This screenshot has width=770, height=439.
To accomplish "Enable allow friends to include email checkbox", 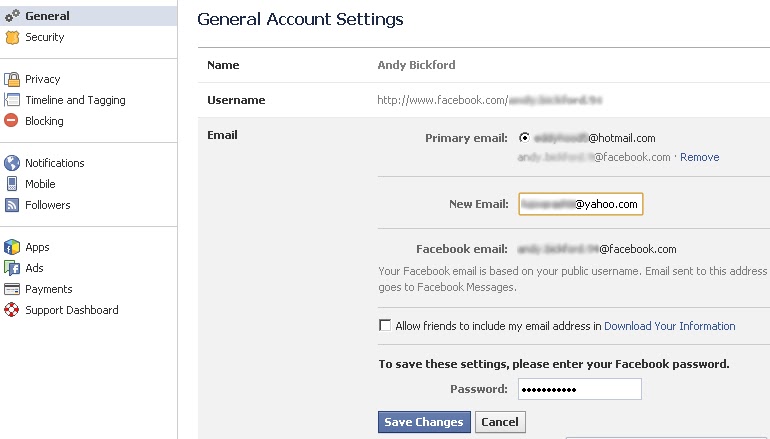I will point(385,326).
